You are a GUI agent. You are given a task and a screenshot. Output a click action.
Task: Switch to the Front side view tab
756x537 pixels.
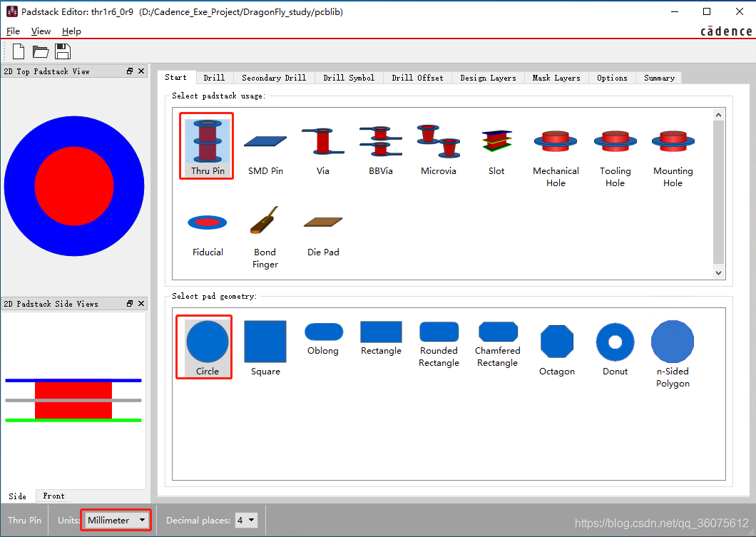pos(53,496)
